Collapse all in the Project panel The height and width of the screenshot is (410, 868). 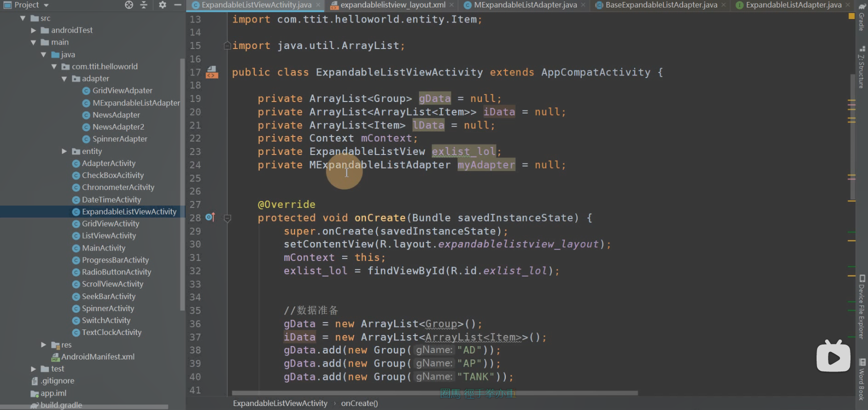[144, 5]
